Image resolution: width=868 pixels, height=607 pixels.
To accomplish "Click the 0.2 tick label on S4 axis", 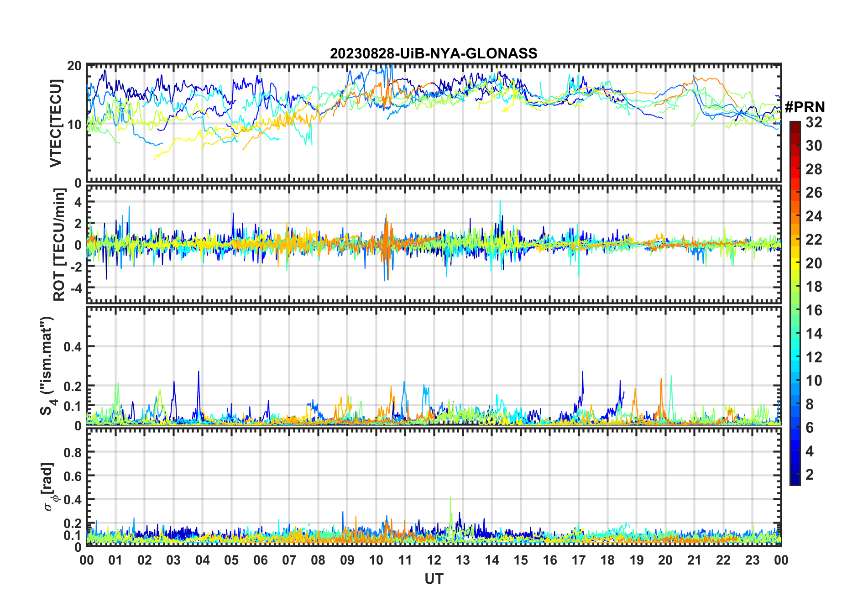I will pos(73,386).
